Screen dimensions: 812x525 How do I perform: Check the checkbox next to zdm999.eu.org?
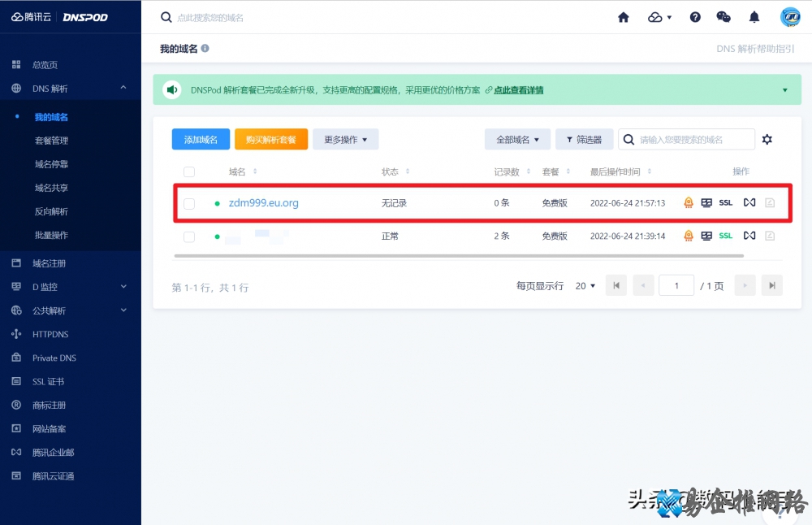click(189, 202)
